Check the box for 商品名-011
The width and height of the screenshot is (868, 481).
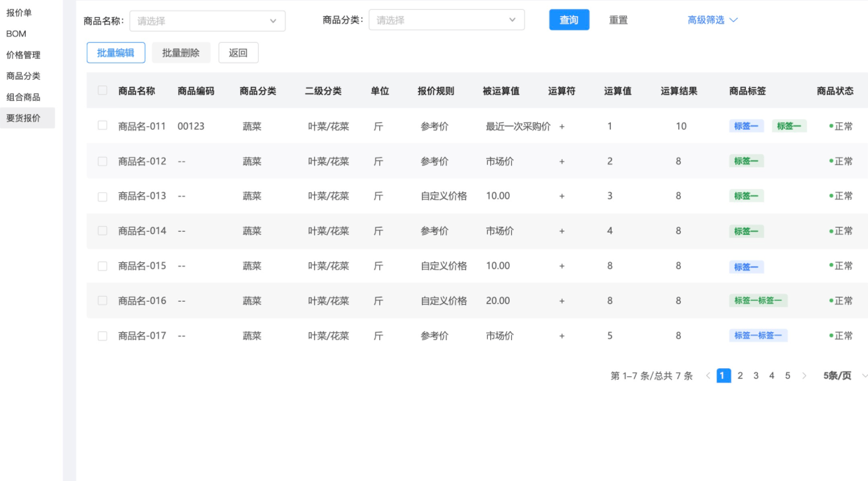[102, 125]
